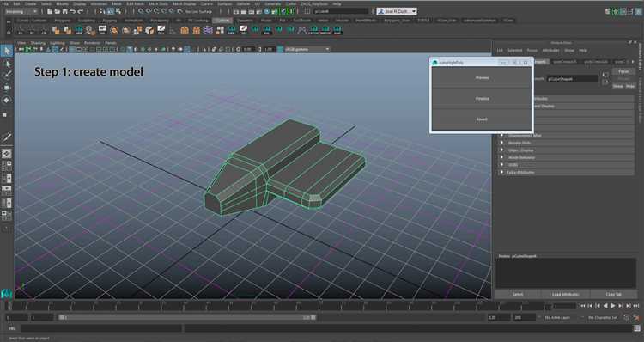
Task: Click the undo arrow icon in status line
Action: tap(73, 11)
